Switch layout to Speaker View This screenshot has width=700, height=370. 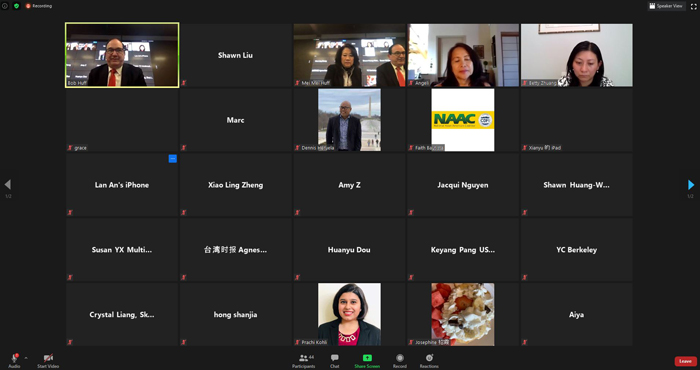pyautogui.click(x=666, y=6)
